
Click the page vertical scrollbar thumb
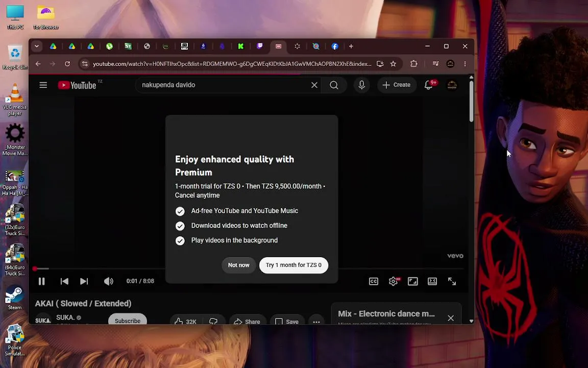[x=472, y=101]
